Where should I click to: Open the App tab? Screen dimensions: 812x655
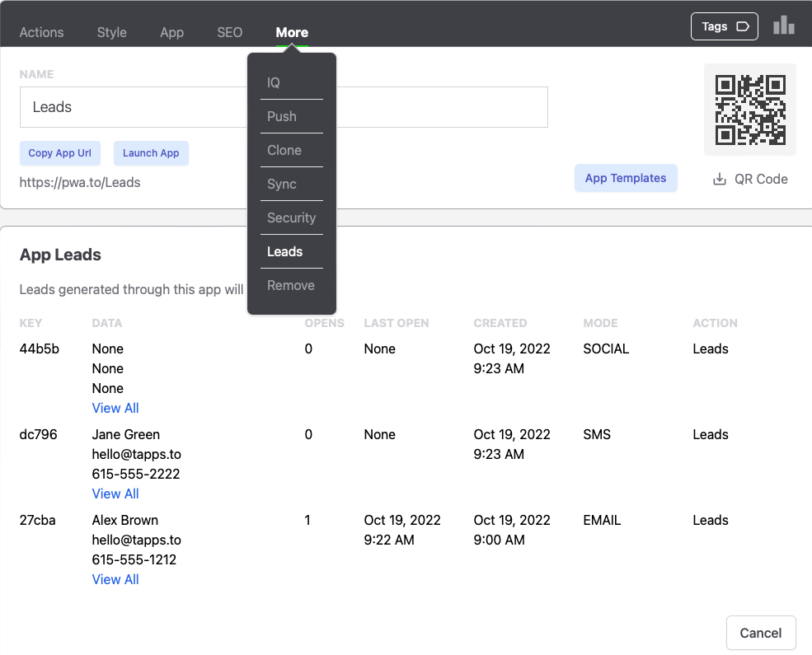coord(171,32)
